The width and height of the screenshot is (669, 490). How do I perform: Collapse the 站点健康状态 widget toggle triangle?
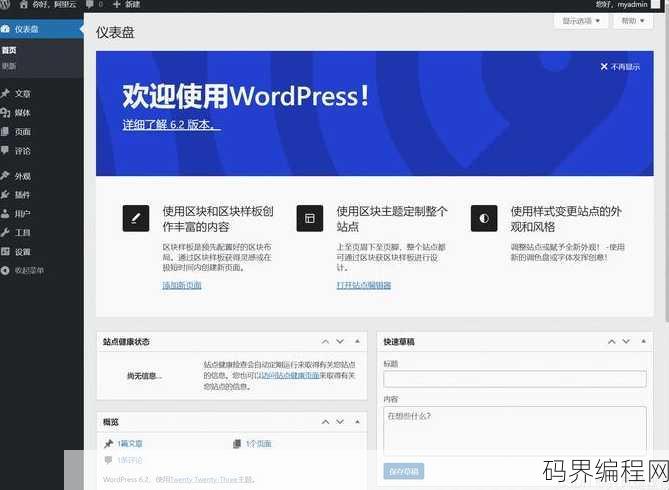(x=357, y=341)
